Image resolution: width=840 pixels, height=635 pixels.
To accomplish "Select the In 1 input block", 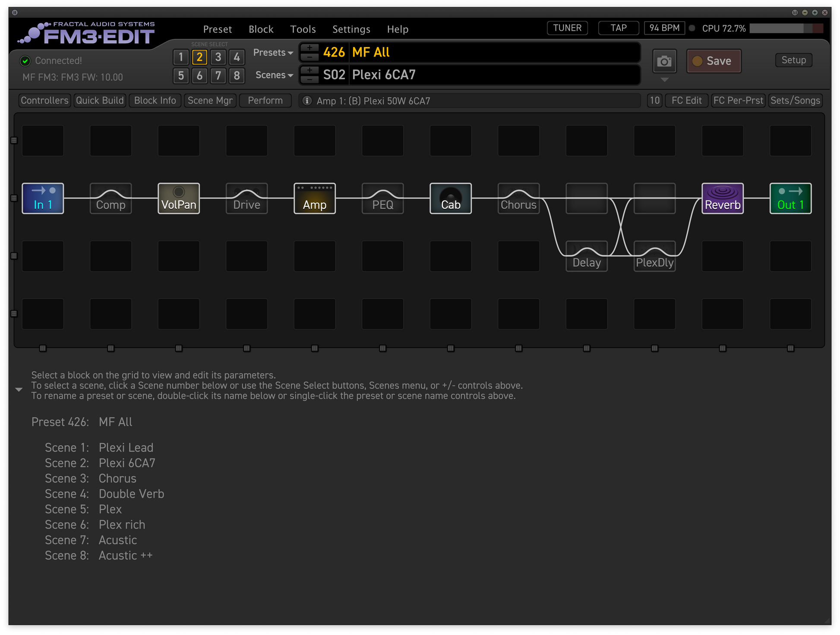I will tap(43, 198).
